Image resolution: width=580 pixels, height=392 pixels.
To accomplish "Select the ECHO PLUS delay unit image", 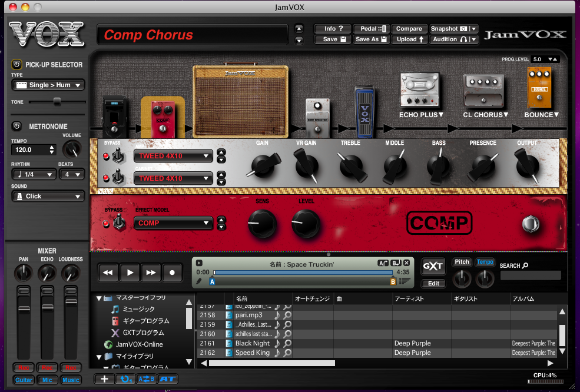I will click(420, 90).
